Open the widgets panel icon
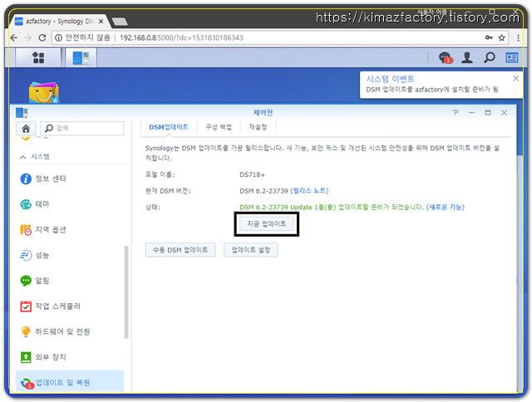 [x=512, y=57]
